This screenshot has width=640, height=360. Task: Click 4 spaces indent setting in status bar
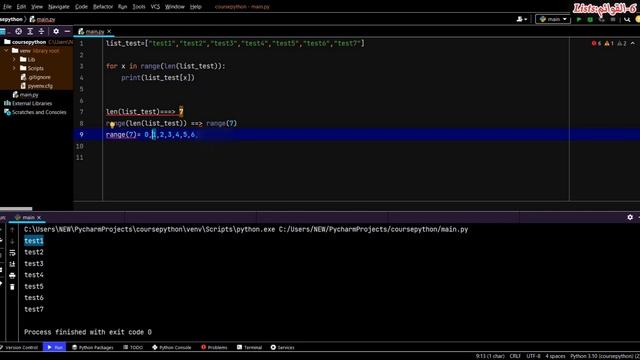(555, 356)
